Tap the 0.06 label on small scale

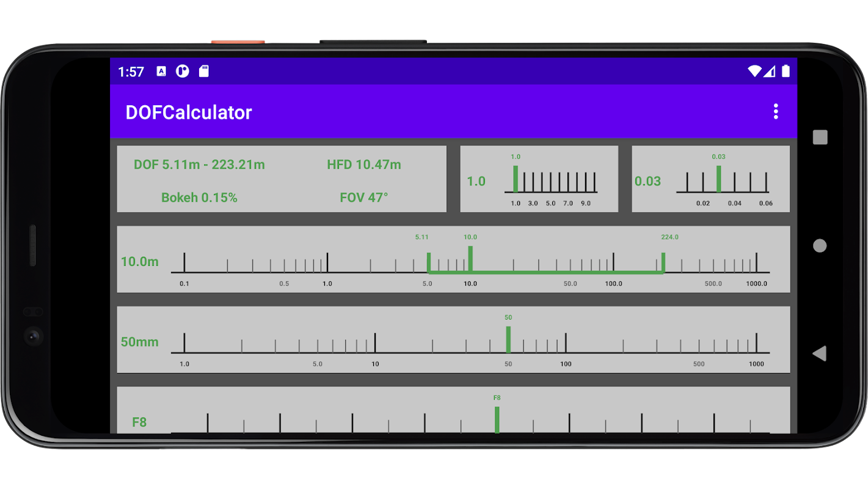point(766,203)
